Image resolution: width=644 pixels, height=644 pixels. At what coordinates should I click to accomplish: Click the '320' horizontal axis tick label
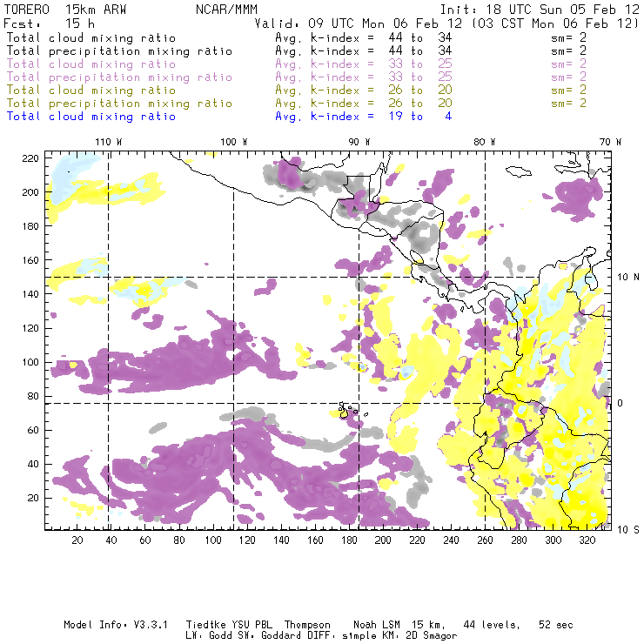coord(587,540)
